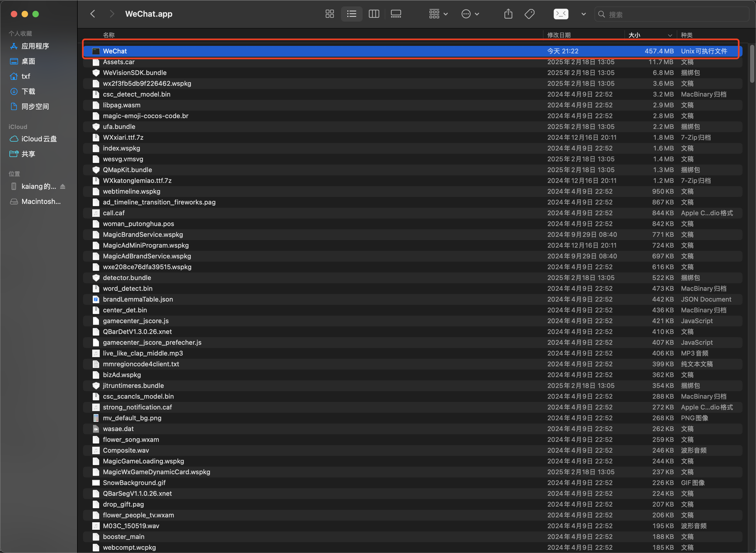Open 下载 in the sidebar

28,91
